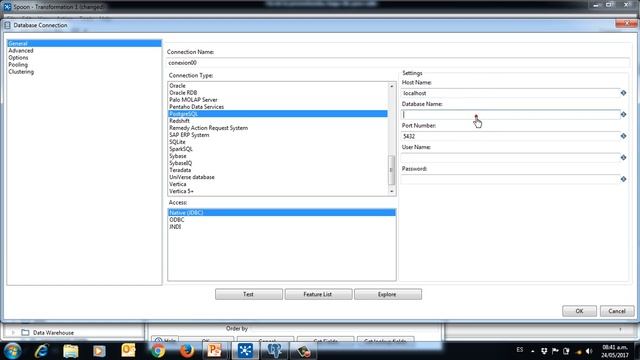Viewport: 640px width, 360px height.
Task: Open the Advanced settings page
Action: [21, 51]
